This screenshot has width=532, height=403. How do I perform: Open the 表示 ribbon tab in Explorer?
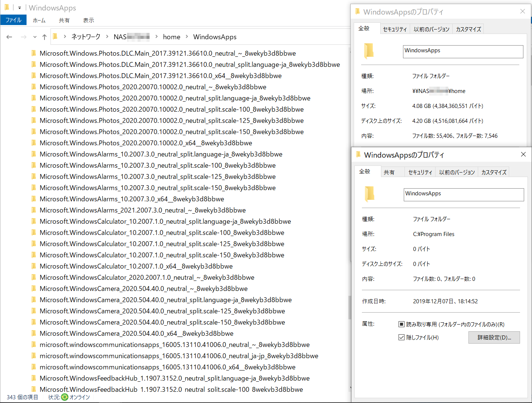tap(89, 21)
